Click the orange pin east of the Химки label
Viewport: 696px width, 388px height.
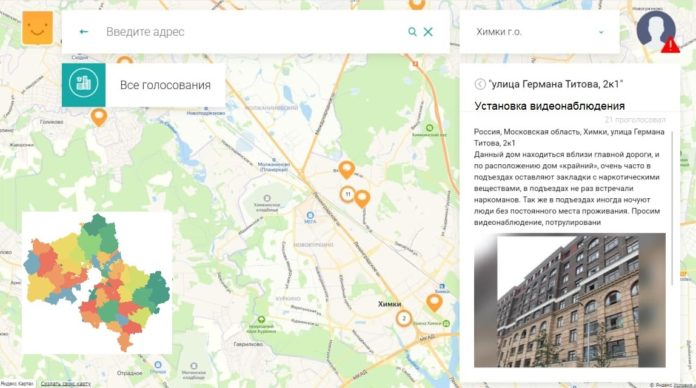click(x=434, y=303)
